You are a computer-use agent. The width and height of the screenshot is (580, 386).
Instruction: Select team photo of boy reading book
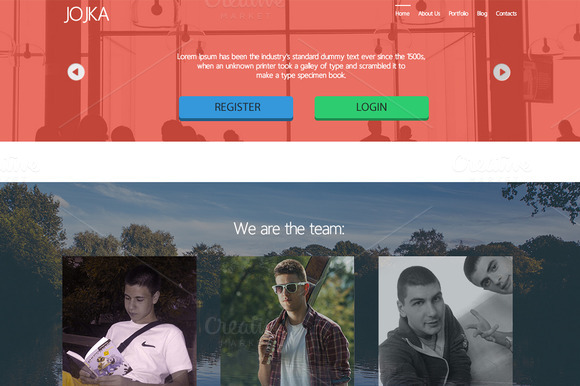tap(129, 321)
